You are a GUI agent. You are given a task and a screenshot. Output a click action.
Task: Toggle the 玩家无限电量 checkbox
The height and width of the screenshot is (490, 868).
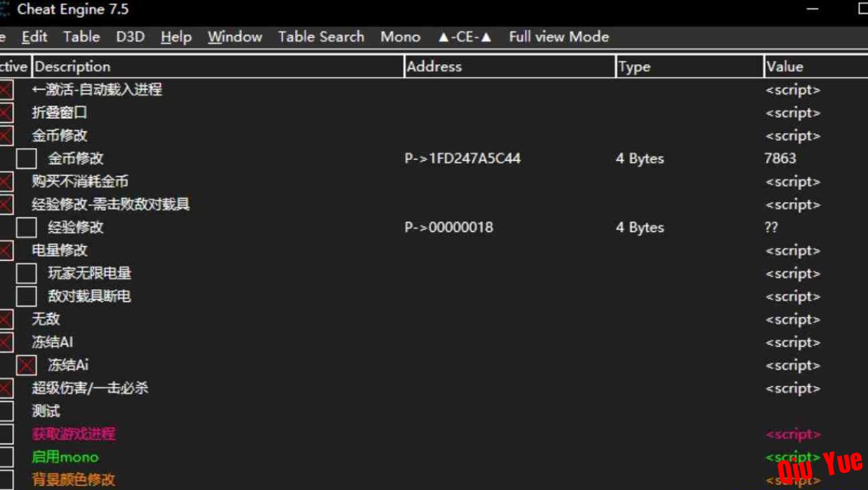(26, 273)
